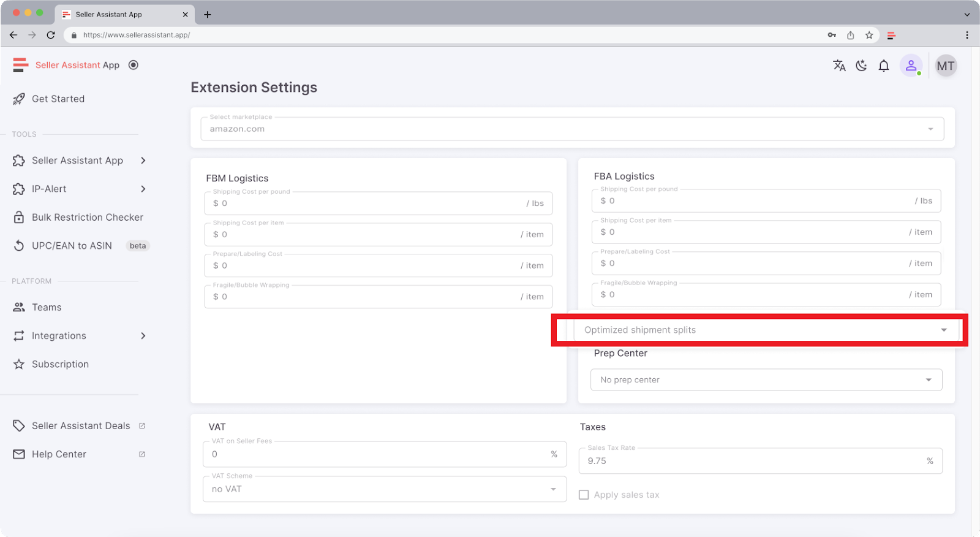The image size is (980, 537).
Task: Close the Seller Assistant App tab
Action: [185, 15]
